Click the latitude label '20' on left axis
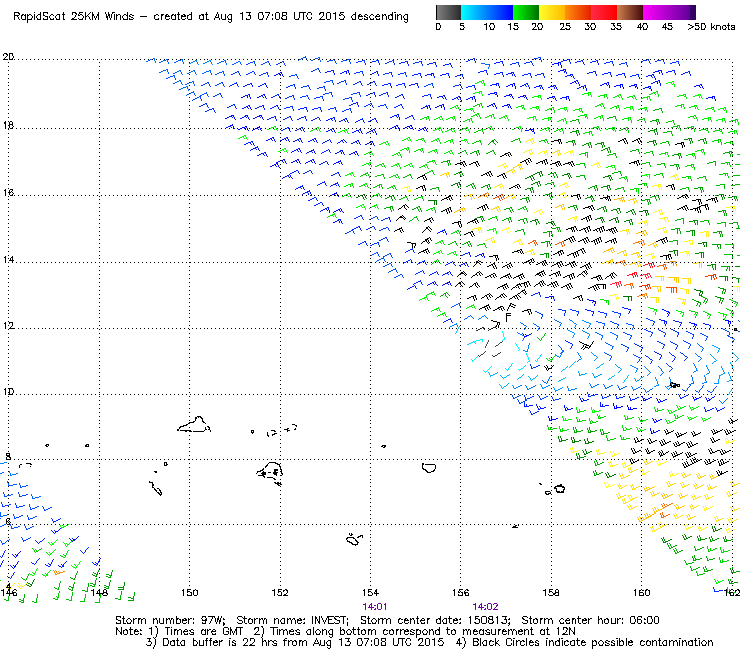The image size is (740, 650). point(8,57)
